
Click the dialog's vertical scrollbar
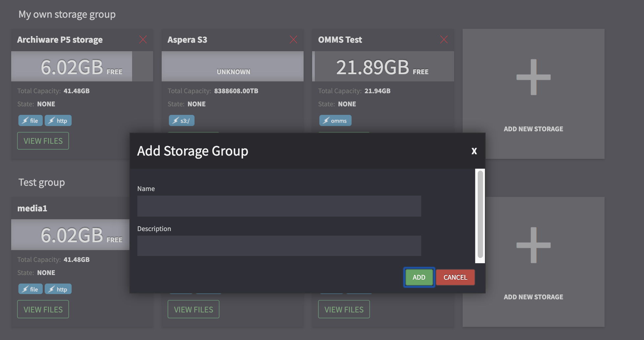pos(480,214)
